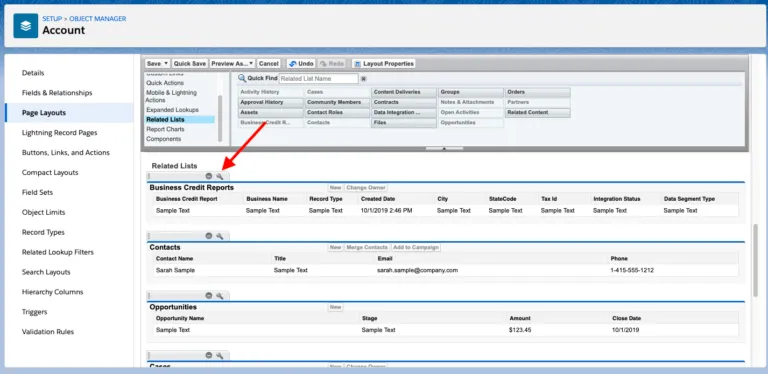Open Compact Layouts in the sidebar
Viewport: 768px width, 374px height.
[x=50, y=173]
